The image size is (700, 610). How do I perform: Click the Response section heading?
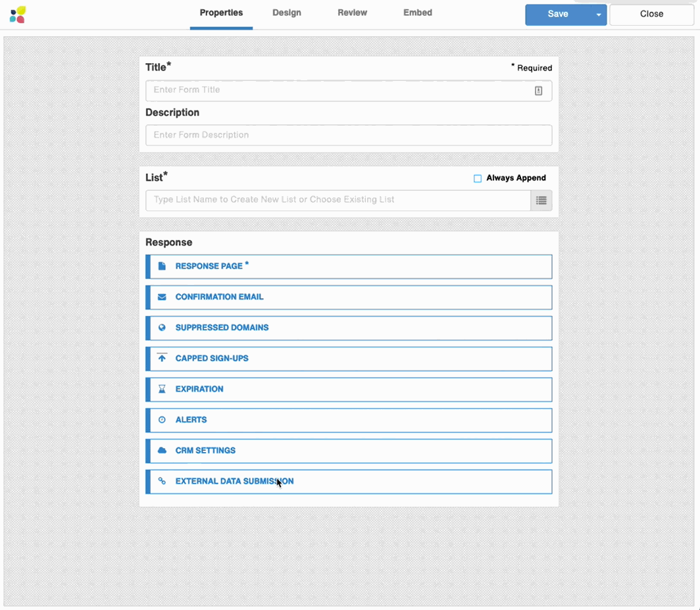coord(168,242)
